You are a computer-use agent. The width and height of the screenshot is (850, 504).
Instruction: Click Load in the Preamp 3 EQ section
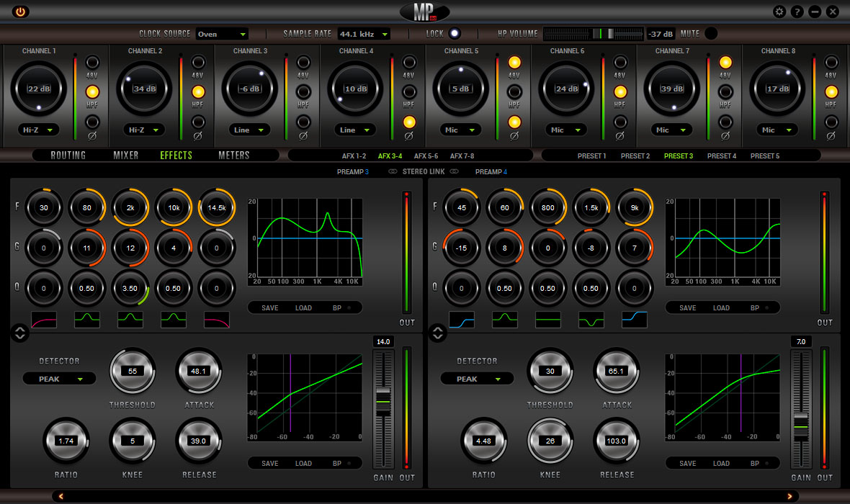(303, 308)
